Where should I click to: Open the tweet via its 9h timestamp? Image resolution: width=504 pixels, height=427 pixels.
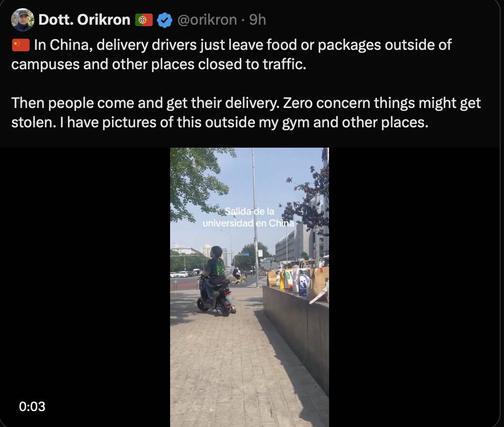point(257,20)
